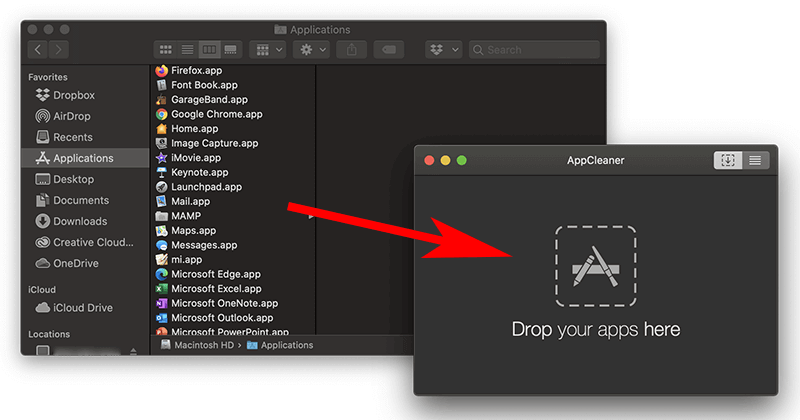This screenshot has width=800, height=420.
Task: Select the Microsoft Excel.app icon
Action: pos(162,289)
